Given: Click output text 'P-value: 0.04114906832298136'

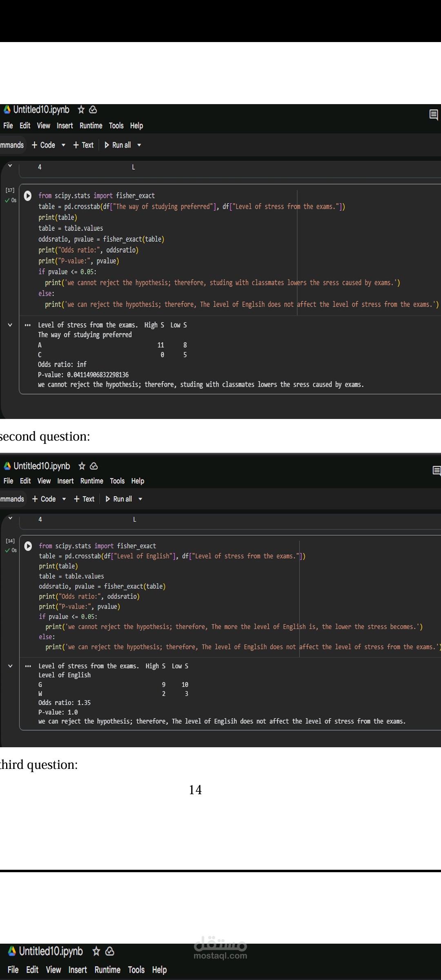Looking at the screenshot, I should point(83,374).
